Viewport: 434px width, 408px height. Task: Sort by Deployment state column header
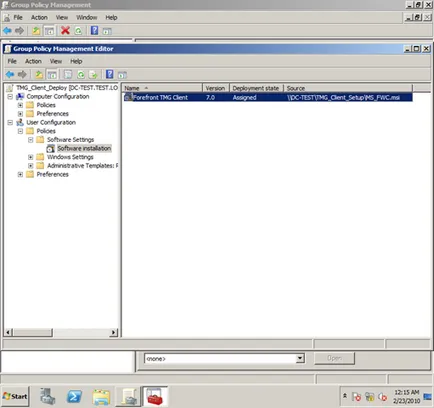(x=256, y=88)
